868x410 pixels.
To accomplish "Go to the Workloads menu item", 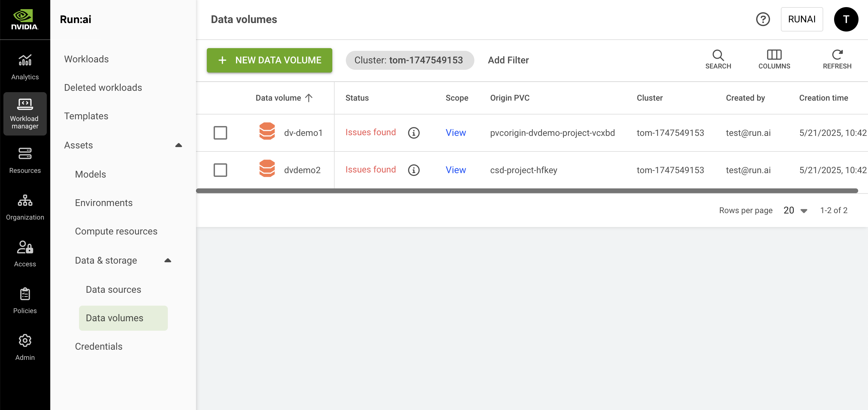I will click(86, 59).
